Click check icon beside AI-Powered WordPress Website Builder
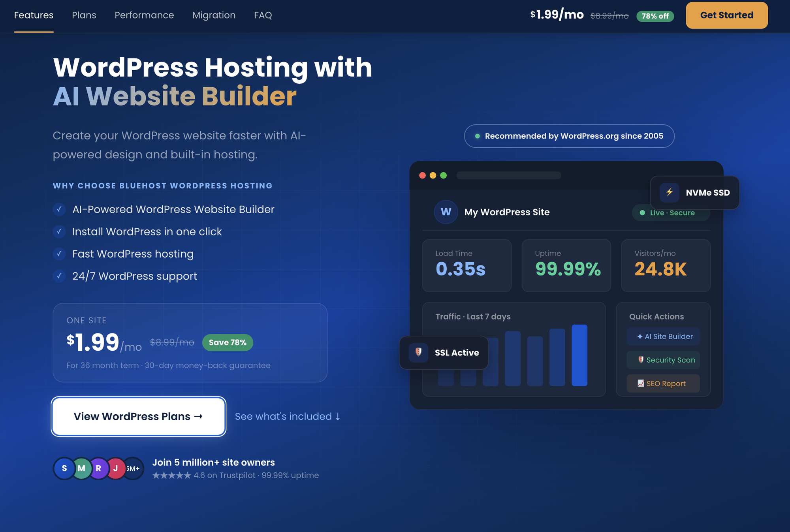790x532 pixels. (59, 209)
